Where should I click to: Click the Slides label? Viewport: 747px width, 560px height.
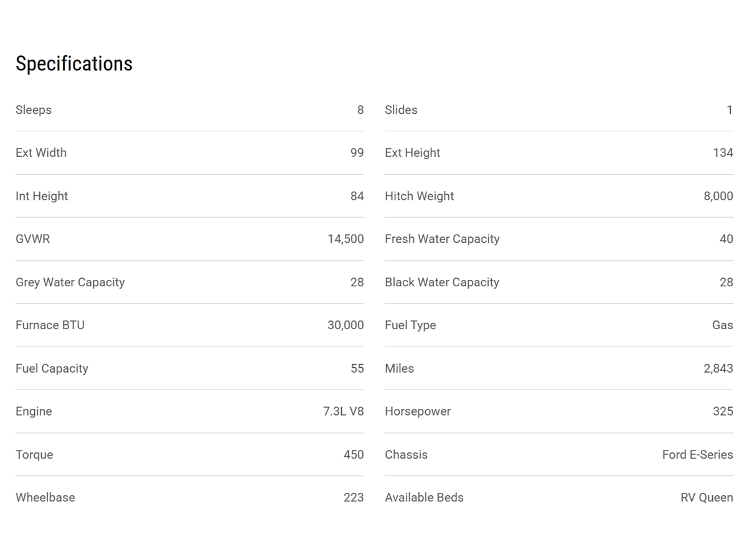click(x=401, y=110)
